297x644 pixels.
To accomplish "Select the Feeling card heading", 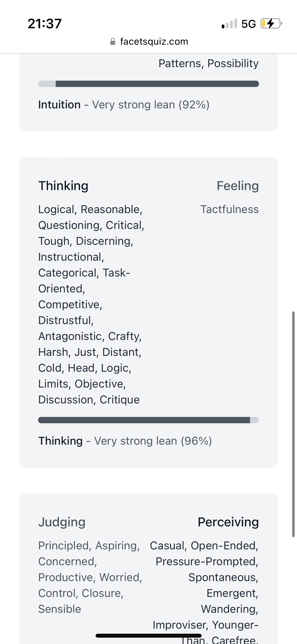I will pyautogui.click(x=238, y=186).
